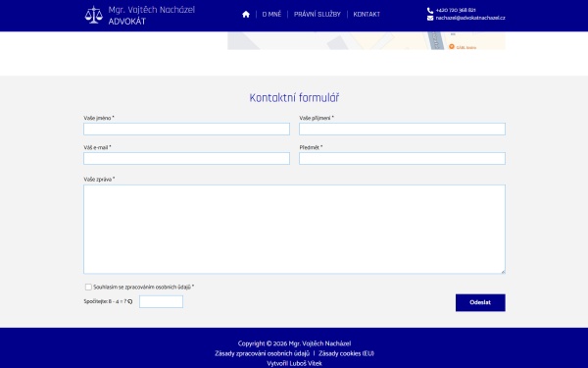
Task: Click the Luboš Vítek footer link
Action: point(306,363)
